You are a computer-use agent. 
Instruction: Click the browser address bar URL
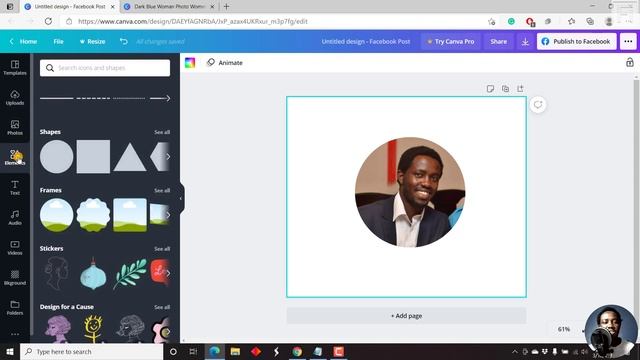click(x=193, y=21)
